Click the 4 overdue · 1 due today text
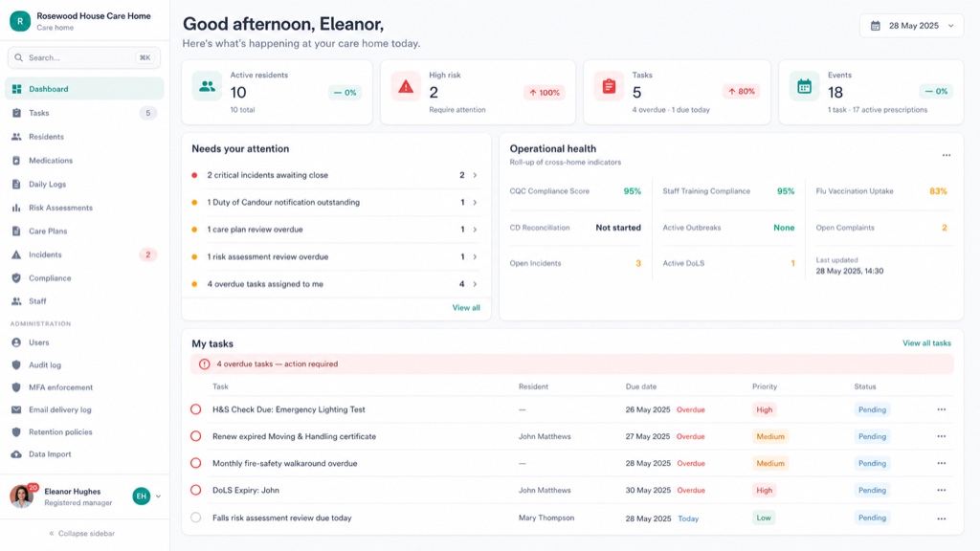This screenshot has height=551, width=980. tap(671, 110)
